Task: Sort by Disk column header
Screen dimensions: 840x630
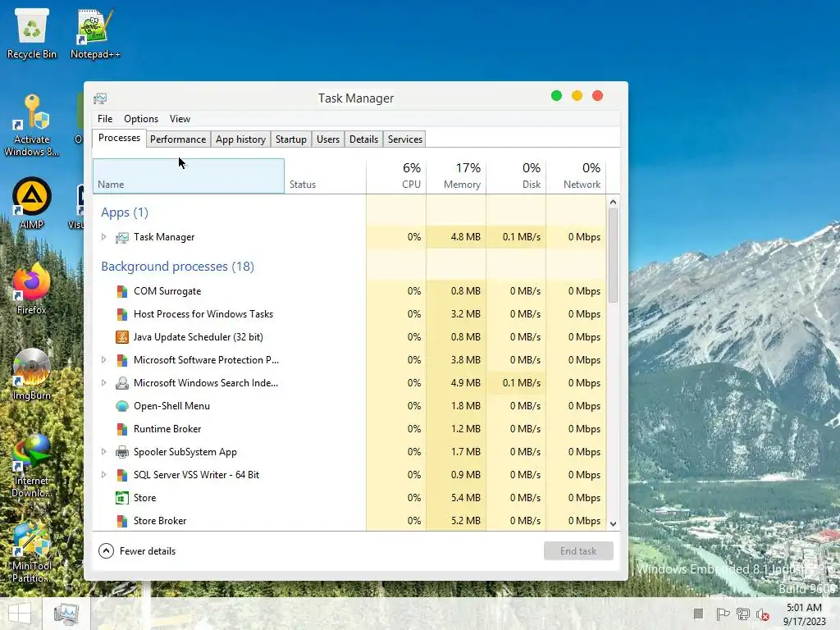Action: (517, 176)
